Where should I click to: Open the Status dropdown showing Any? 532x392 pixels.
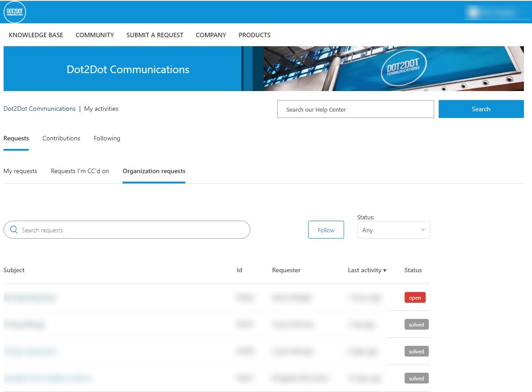click(393, 230)
